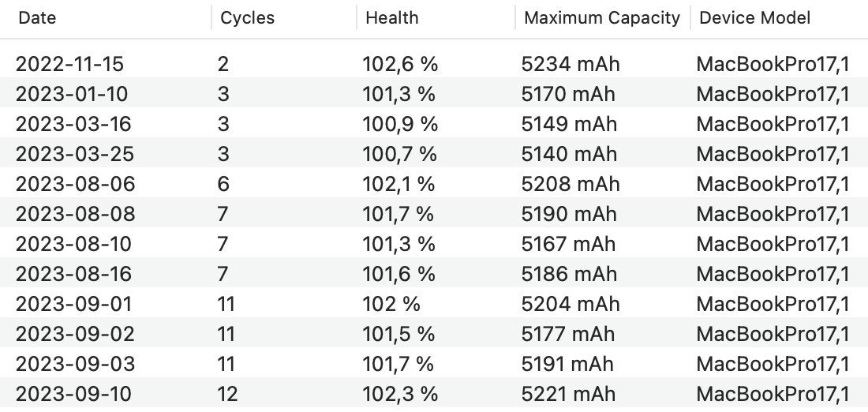Select the 5167 mAh capacity cell

tap(569, 244)
